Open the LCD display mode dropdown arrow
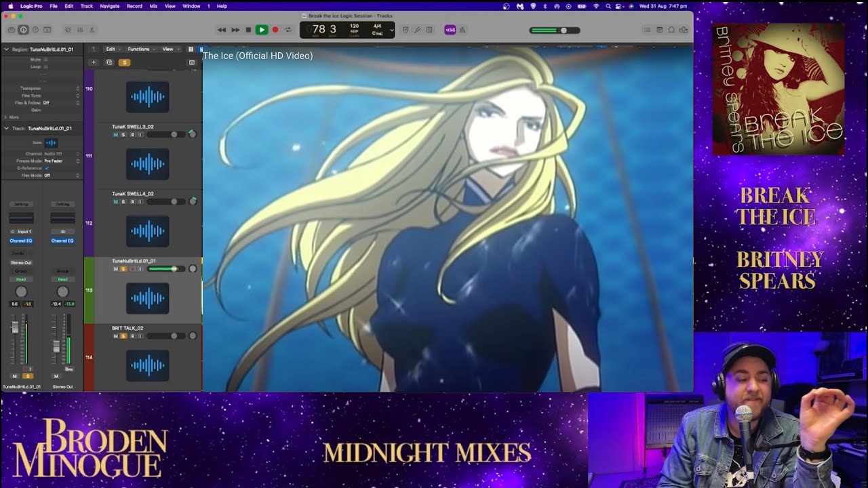The height and width of the screenshot is (488, 868). [x=391, y=30]
